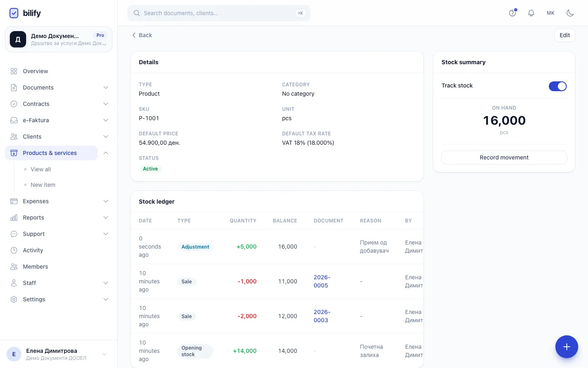Click the Activity clock icon
Viewport: 588px width, 368px height.
[14, 250]
